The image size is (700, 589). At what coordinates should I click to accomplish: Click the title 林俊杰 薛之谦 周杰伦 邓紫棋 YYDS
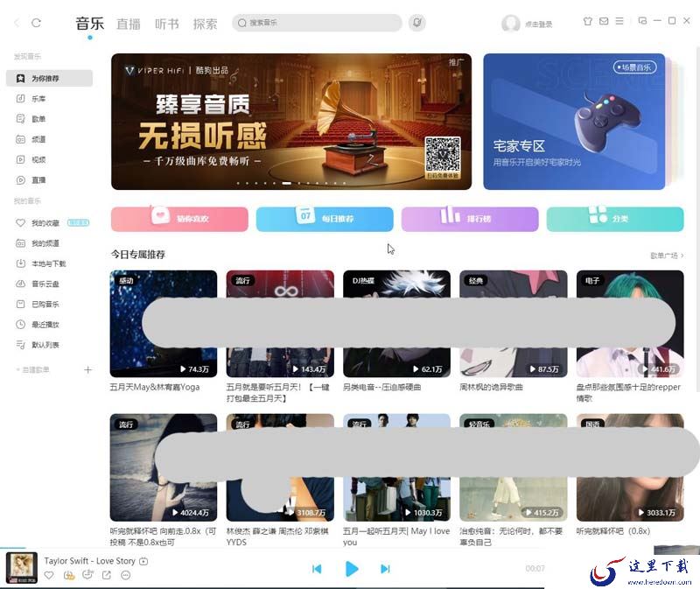click(x=277, y=536)
